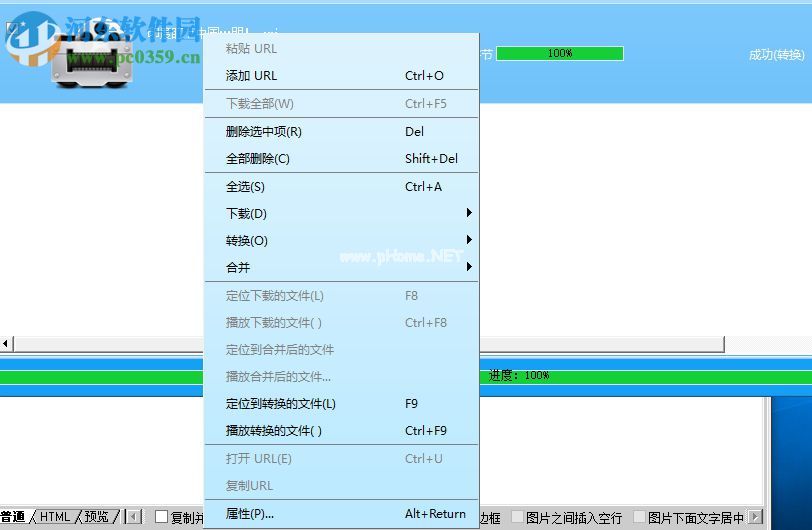Viewport: 812px width, 530px height.
Task: Click the horizontal scrollbar left arrow
Action: coord(6,343)
